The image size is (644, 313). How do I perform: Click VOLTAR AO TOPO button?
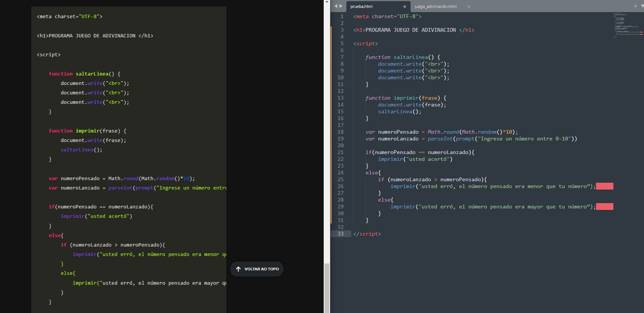point(257,269)
